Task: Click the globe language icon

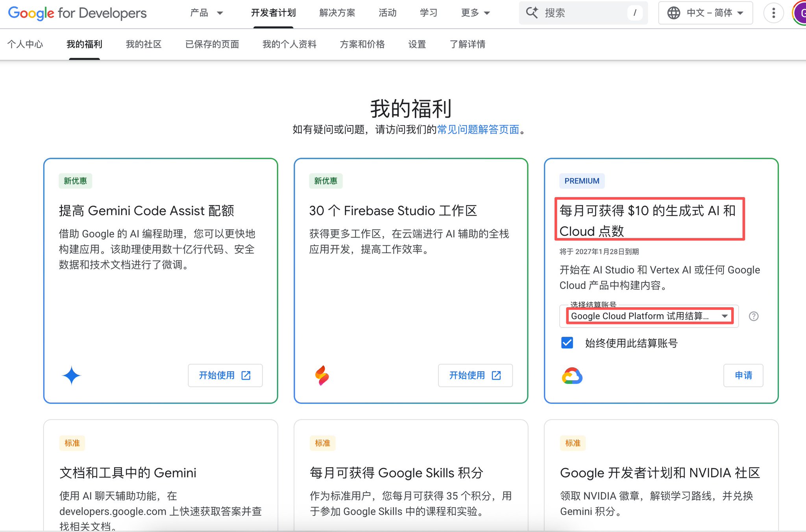Action: click(x=673, y=13)
